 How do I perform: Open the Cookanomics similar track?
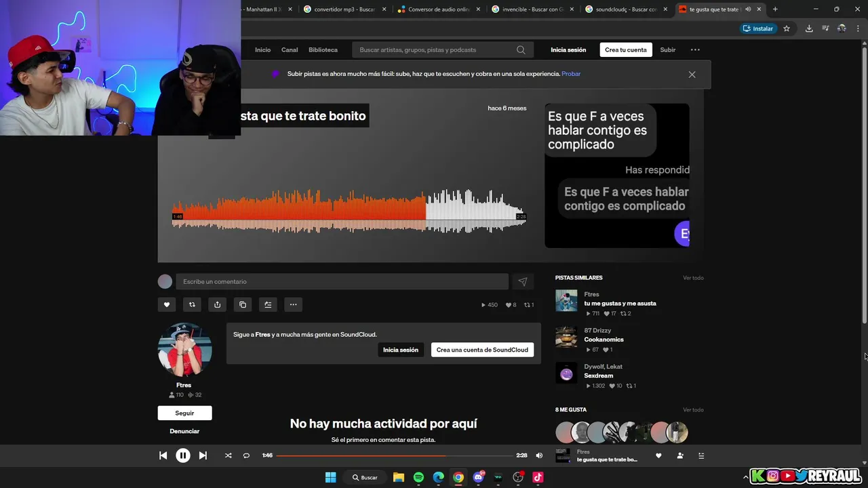[604, 340]
